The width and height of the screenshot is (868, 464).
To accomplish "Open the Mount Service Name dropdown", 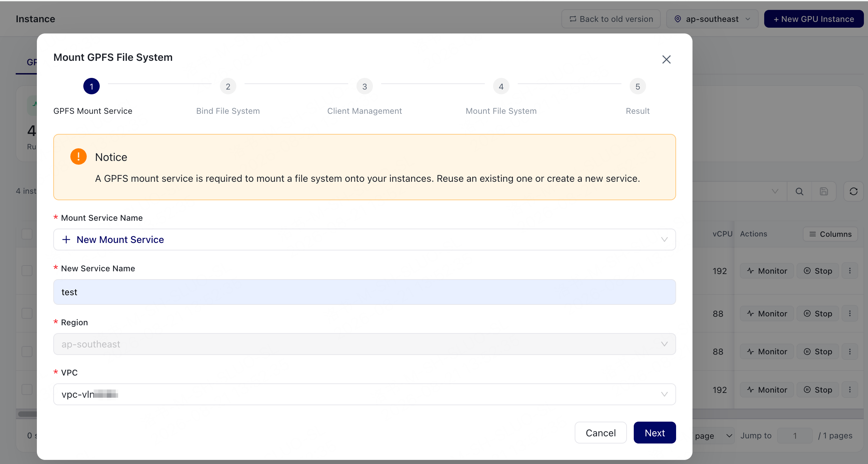I will 365,240.
